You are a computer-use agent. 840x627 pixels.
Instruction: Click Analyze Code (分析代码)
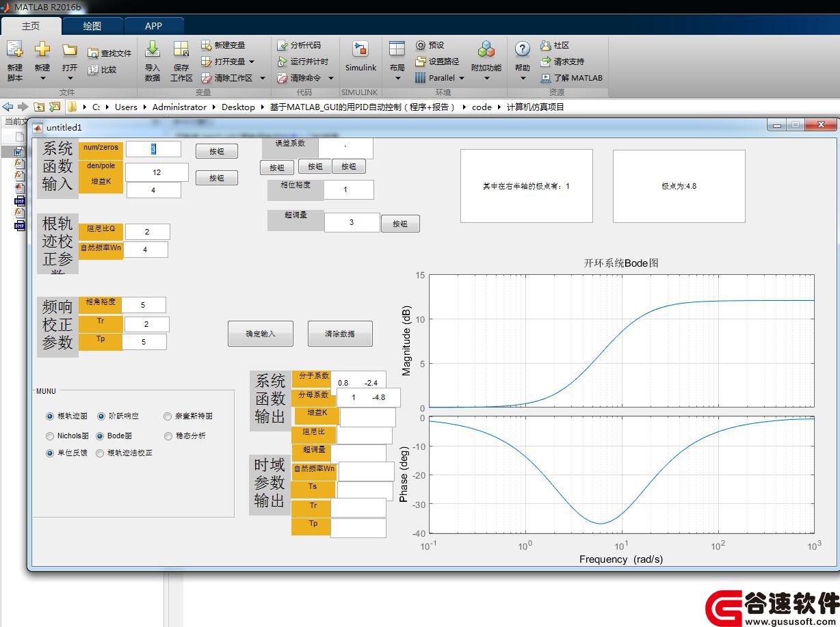tap(299, 45)
